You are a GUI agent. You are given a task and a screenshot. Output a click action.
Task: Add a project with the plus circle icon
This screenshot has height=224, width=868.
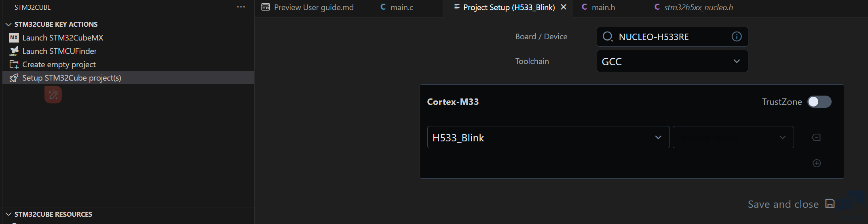[817, 163]
